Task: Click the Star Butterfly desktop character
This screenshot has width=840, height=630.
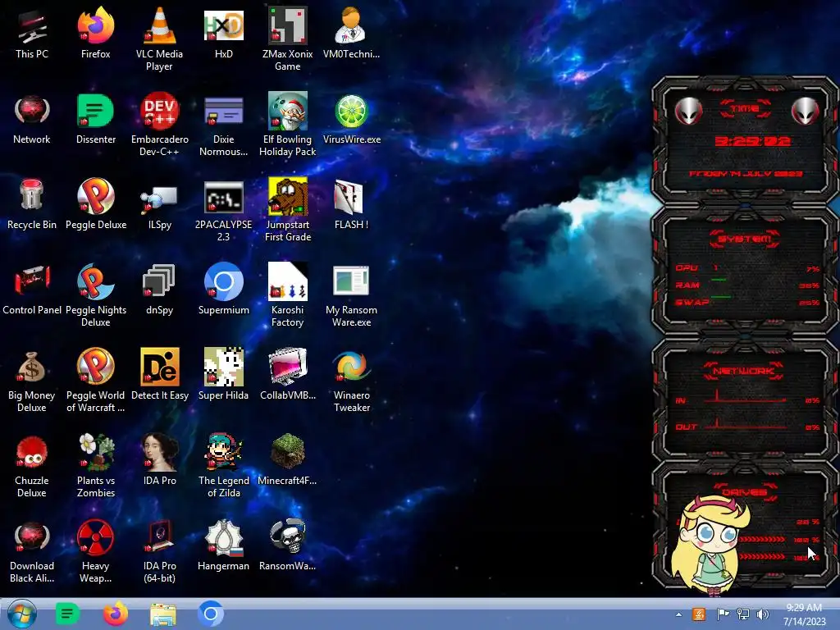Action: coord(712,545)
